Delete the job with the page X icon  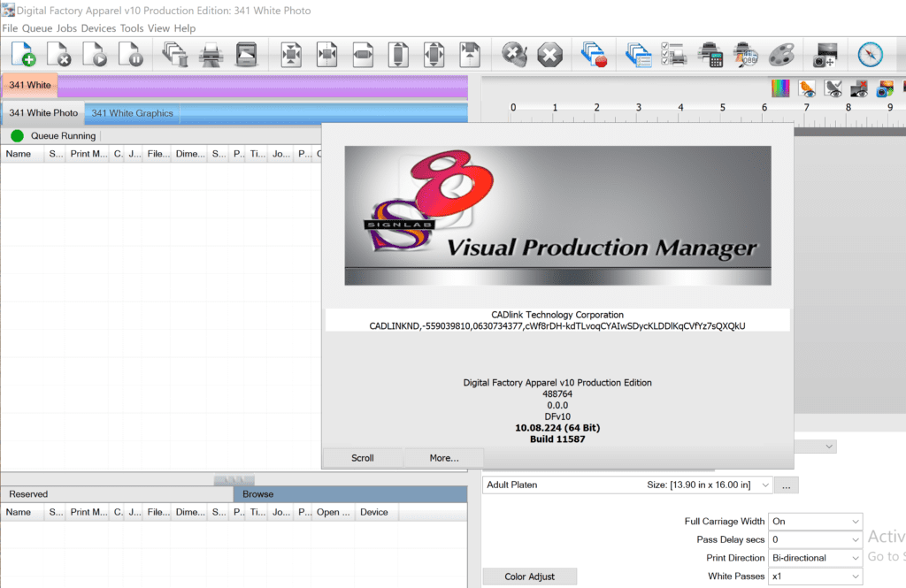tap(59, 55)
